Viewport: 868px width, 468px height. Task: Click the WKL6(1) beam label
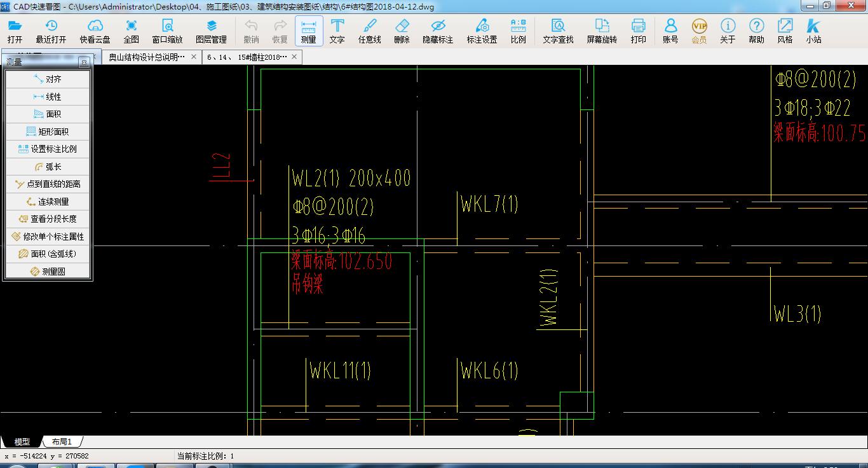click(x=489, y=370)
